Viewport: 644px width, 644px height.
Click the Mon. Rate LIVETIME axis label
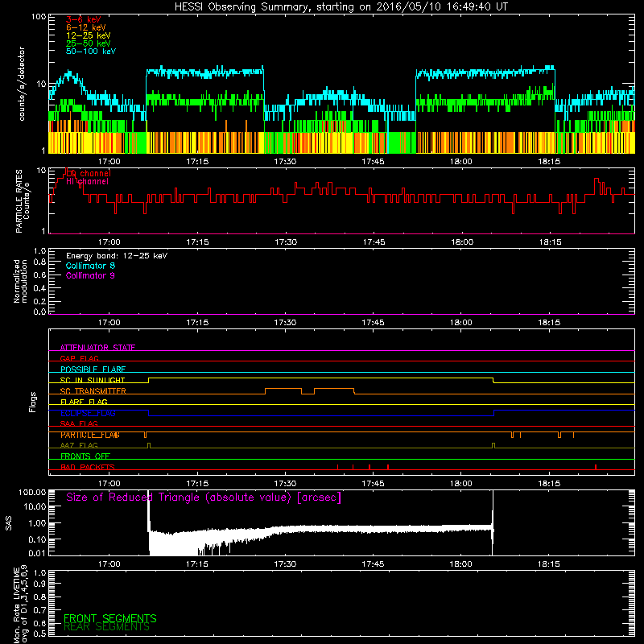point(20,604)
